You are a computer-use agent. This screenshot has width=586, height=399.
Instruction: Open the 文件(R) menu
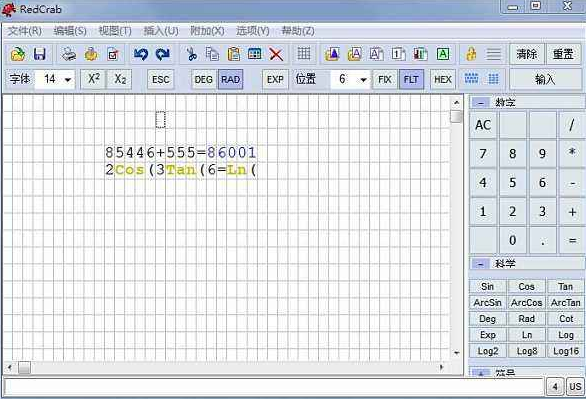pyautogui.click(x=25, y=31)
